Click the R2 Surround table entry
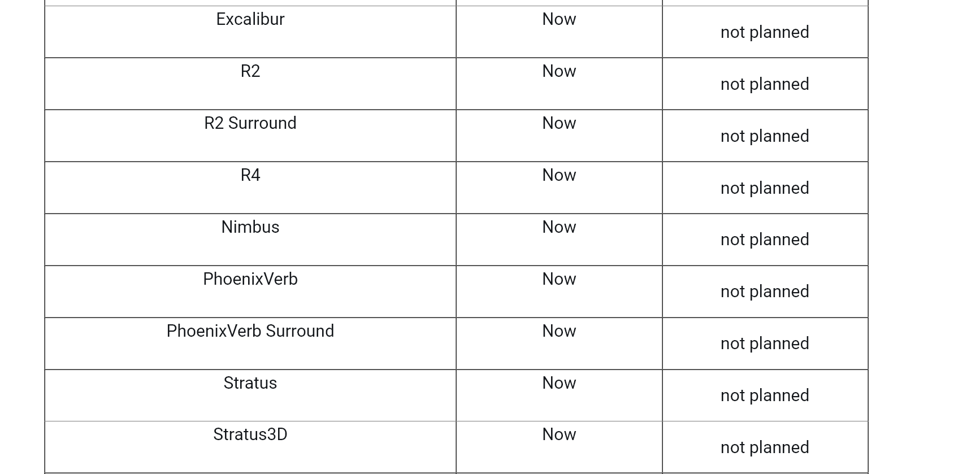The image size is (980, 474). [x=250, y=123]
